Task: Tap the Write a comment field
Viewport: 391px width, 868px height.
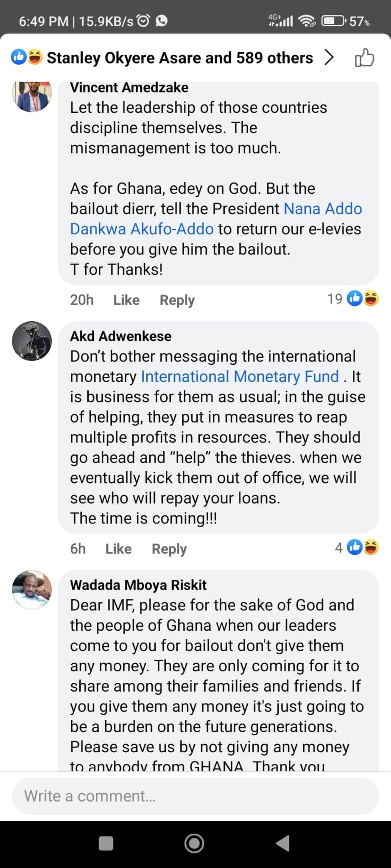Action: click(x=195, y=796)
